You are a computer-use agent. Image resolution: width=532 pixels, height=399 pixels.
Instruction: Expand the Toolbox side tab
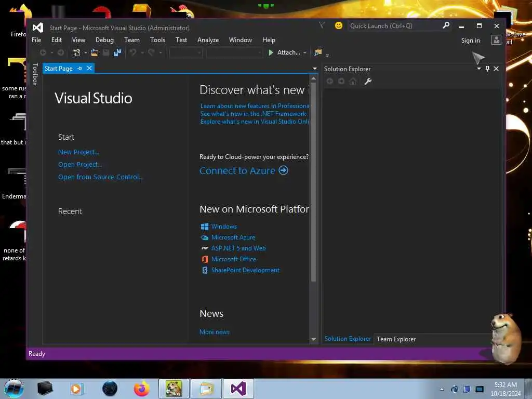[35, 74]
